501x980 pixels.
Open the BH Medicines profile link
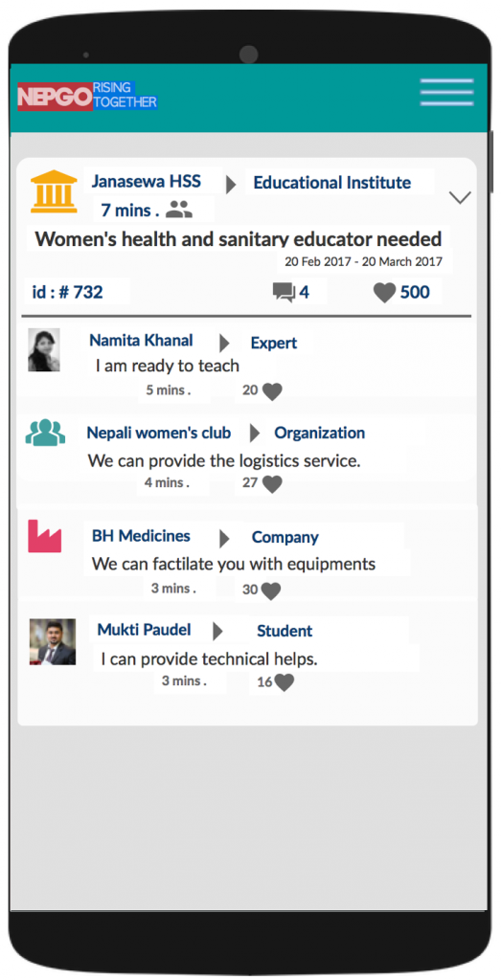[141, 536]
